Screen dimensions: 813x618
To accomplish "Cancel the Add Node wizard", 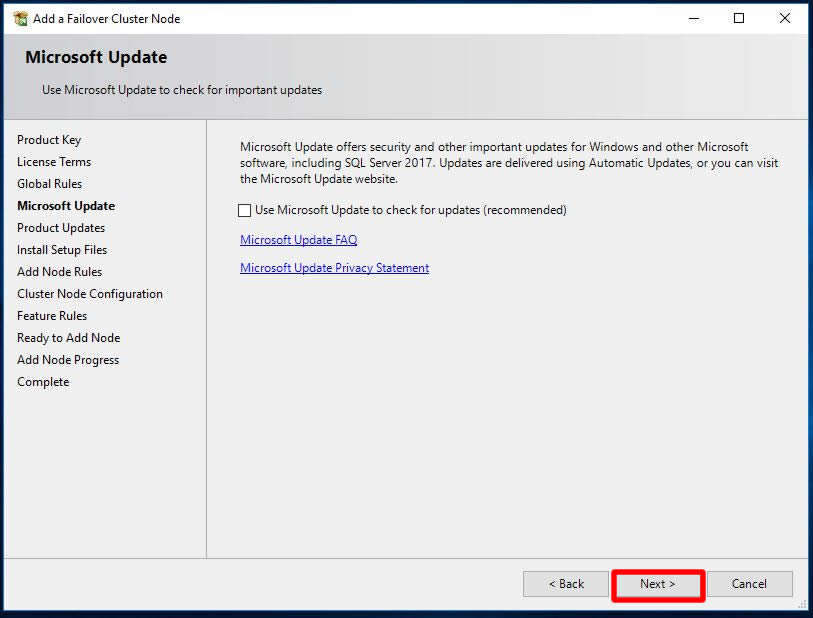I will click(x=749, y=584).
